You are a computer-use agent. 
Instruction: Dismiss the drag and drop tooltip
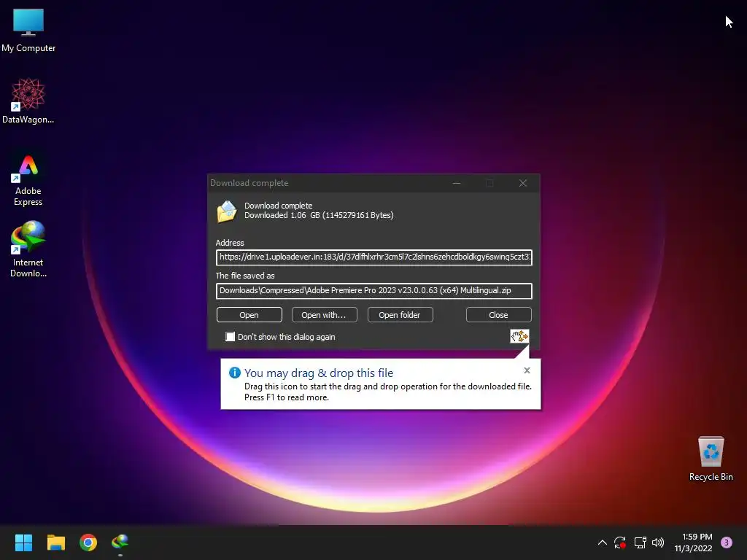pos(527,370)
